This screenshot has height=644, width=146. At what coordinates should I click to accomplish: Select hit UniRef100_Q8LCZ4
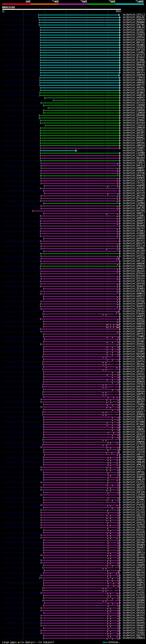(x=133, y=514)
